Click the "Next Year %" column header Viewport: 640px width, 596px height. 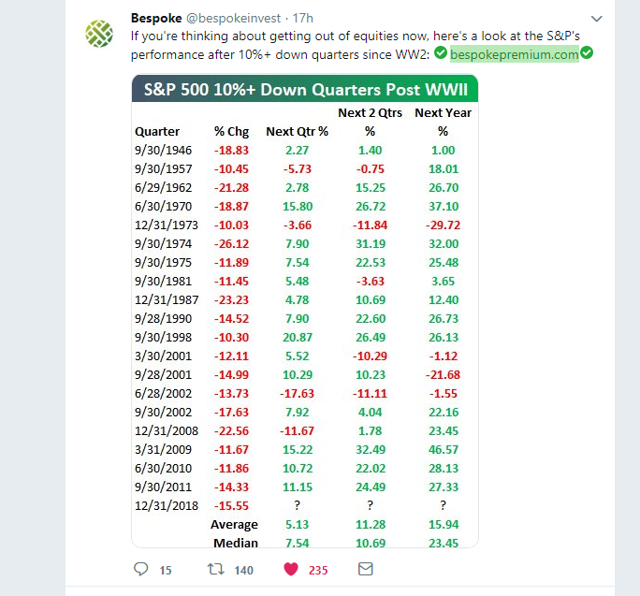pos(442,121)
